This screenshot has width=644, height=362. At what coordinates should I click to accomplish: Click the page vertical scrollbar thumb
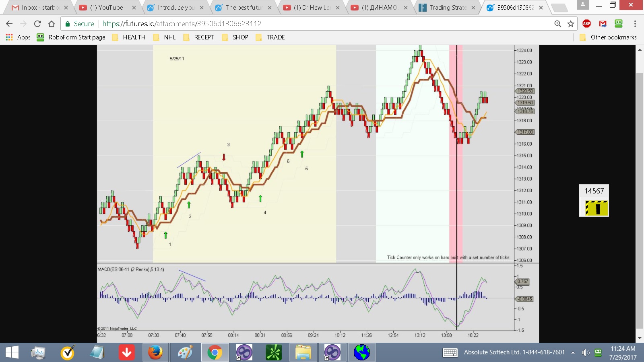coord(640,201)
